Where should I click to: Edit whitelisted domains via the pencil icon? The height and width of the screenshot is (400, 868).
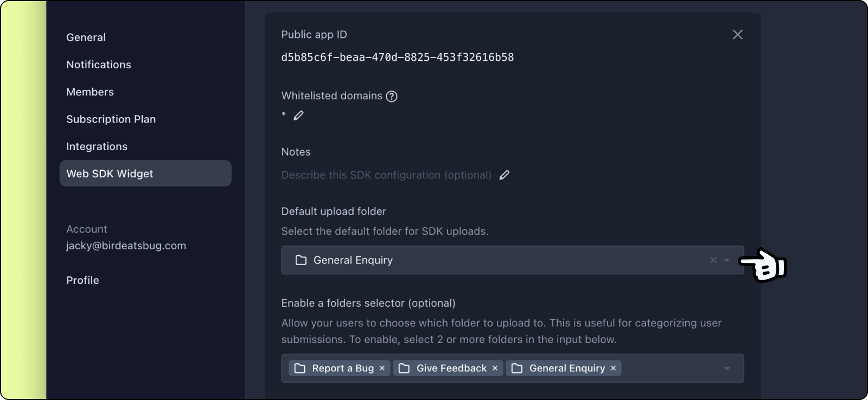pyautogui.click(x=298, y=115)
